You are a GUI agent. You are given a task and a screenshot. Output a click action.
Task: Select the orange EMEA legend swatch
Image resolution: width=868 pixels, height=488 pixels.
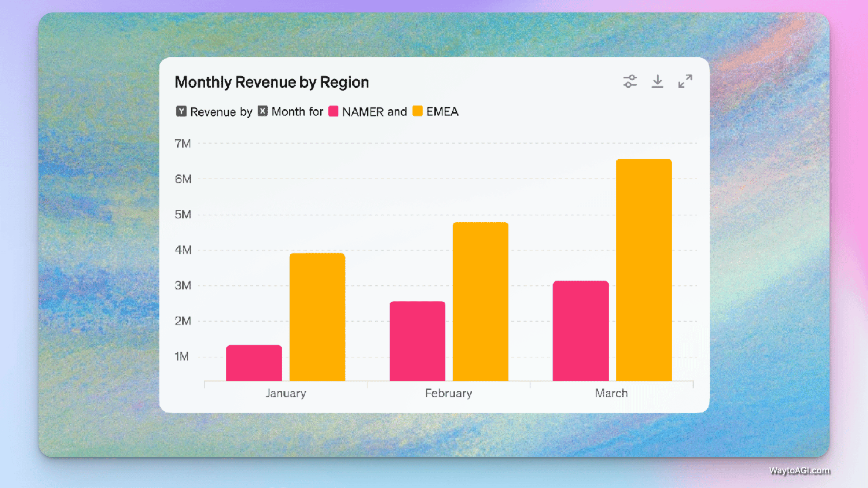[x=418, y=111]
